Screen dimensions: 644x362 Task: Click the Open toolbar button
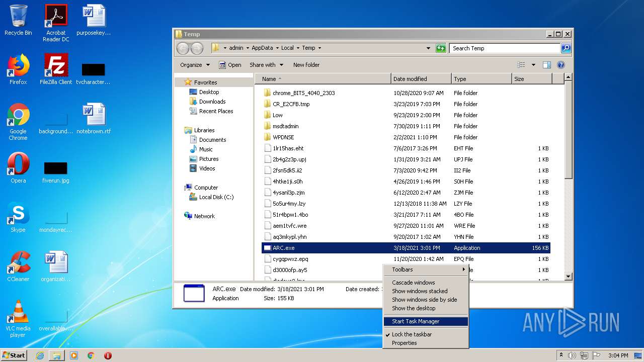coord(230,65)
